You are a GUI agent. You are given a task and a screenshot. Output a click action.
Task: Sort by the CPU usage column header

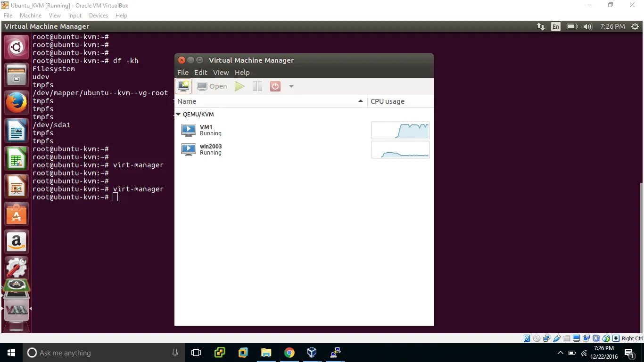[400, 101]
